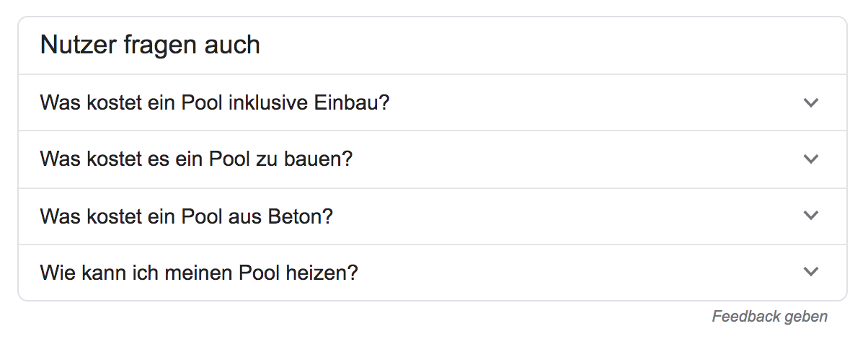868x339 pixels.
Task: Click the 'Nutzer fragen auch' heading
Action: click(x=150, y=45)
